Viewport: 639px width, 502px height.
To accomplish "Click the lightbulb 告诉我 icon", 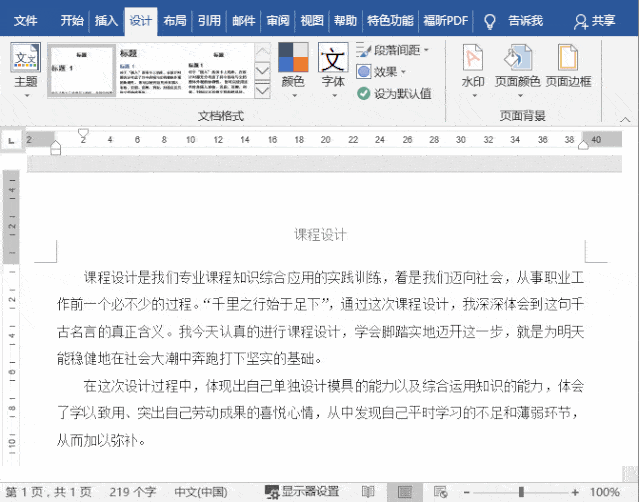I will pos(489,21).
